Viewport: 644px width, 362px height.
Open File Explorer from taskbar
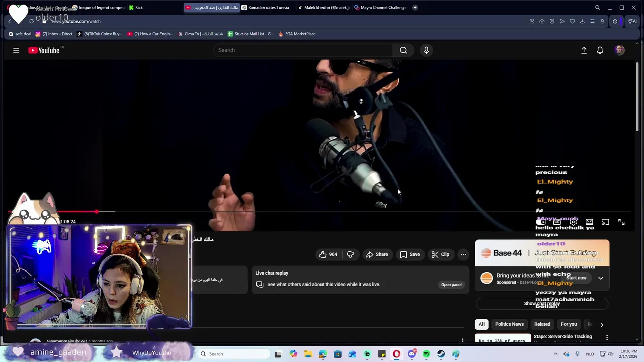point(308,354)
